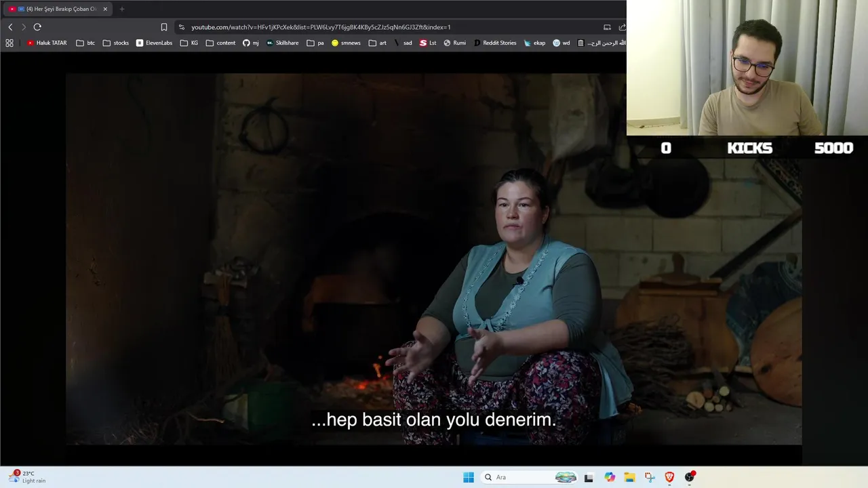This screenshot has height=488, width=868.
Task: Expand the btc bookmark folder
Action: click(85, 43)
